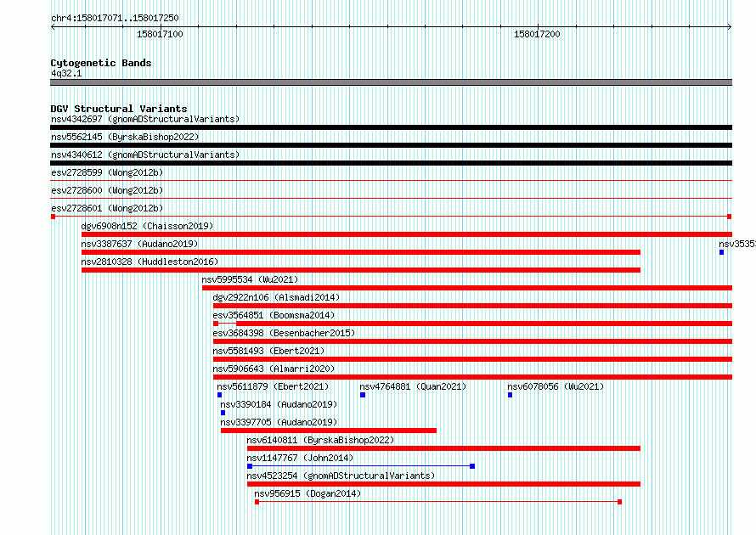
Task: Click the left arrow of the ruler
Action: coord(54,27)
